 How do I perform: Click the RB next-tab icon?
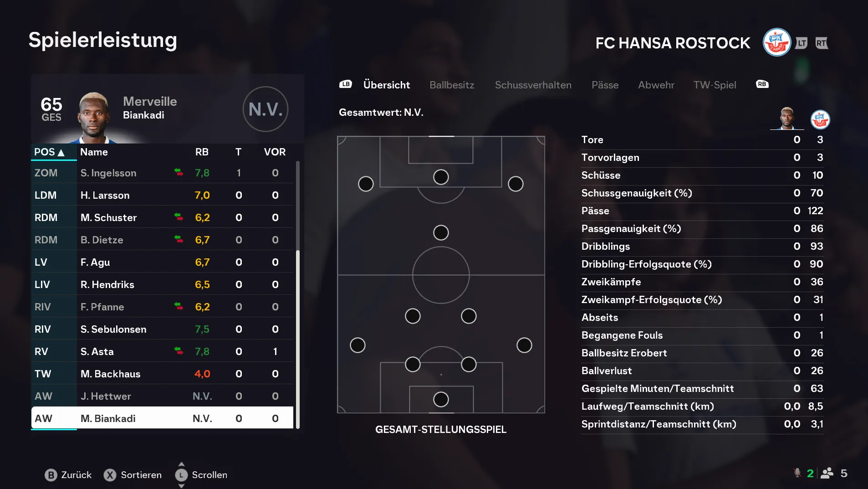(x=762, y=84)
